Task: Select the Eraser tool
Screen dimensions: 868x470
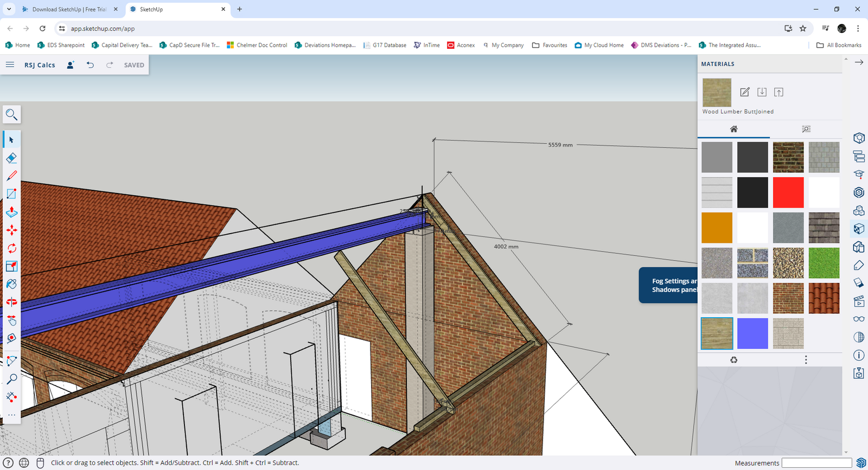Action: (11, 158)
